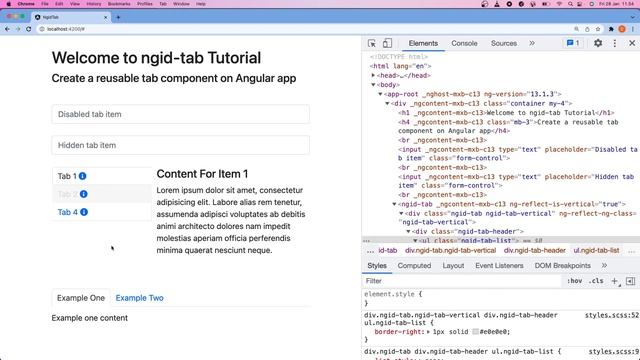Screen dimensions: 640x360
Task: Click the new style rule plus icon
Action: coord(615,281)
